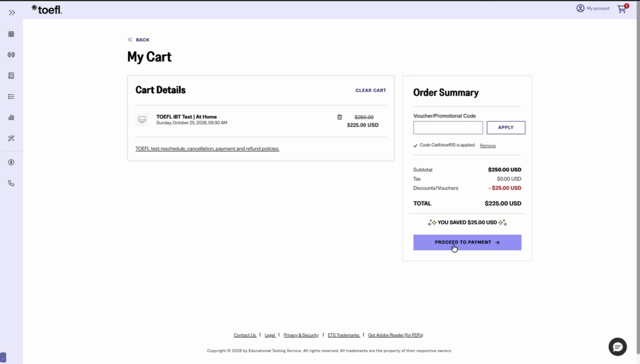
Task: Open Contact Us footer link
Action: click(x=245, y=335)
